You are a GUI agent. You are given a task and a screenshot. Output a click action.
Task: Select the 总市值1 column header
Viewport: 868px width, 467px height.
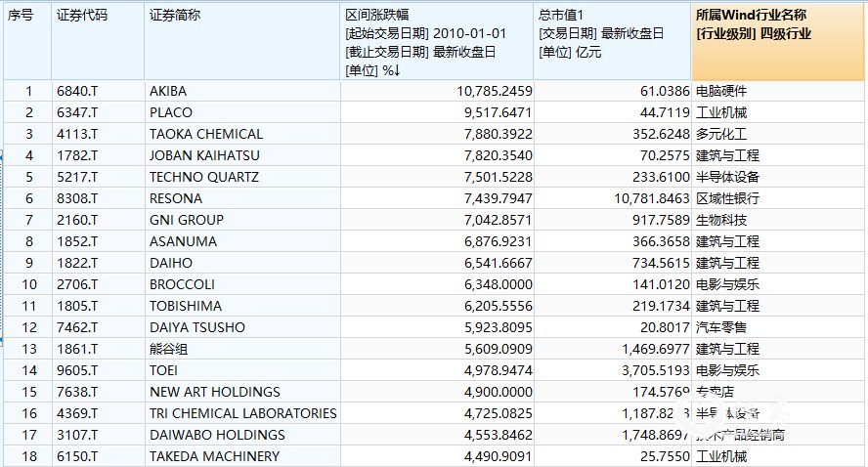tap(612, 42)
